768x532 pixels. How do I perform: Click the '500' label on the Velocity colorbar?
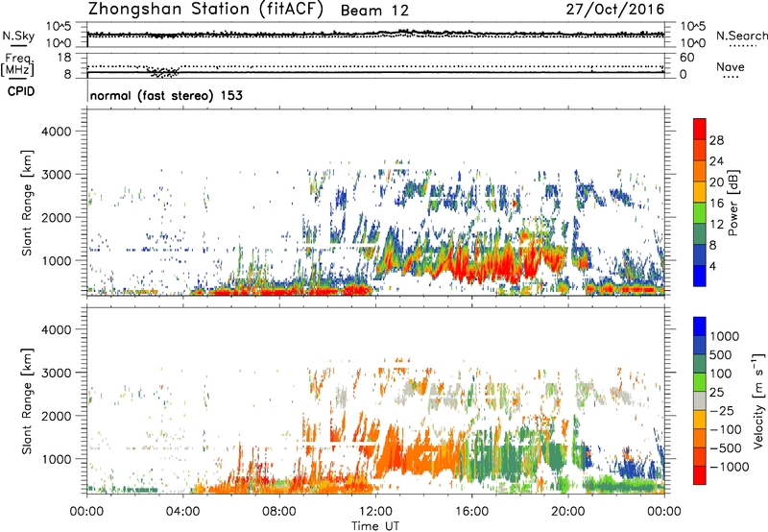[x=721, y=354]
